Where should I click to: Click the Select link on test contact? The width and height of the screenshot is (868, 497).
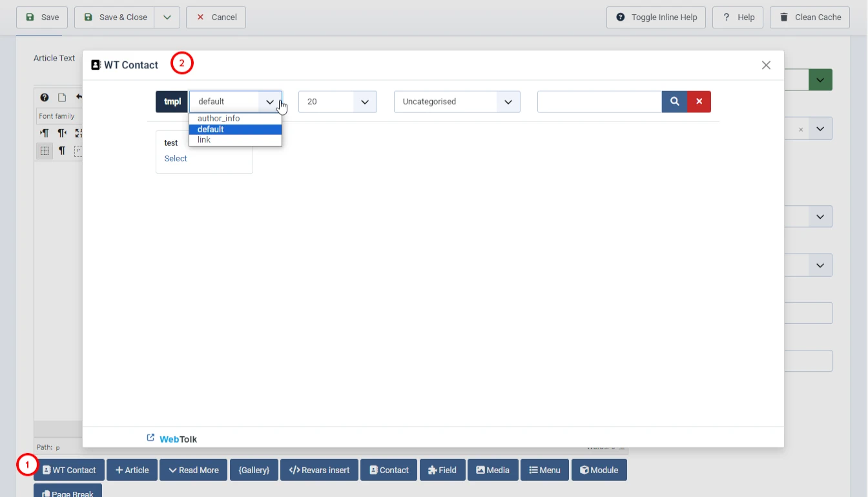[176, 159]
